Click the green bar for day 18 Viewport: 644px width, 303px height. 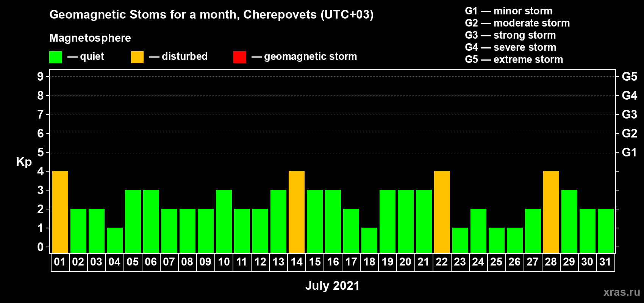tap(369, 241)
